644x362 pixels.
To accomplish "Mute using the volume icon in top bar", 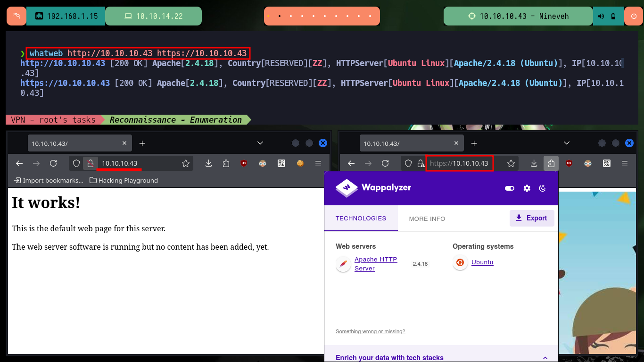I will tap(602, 16).
